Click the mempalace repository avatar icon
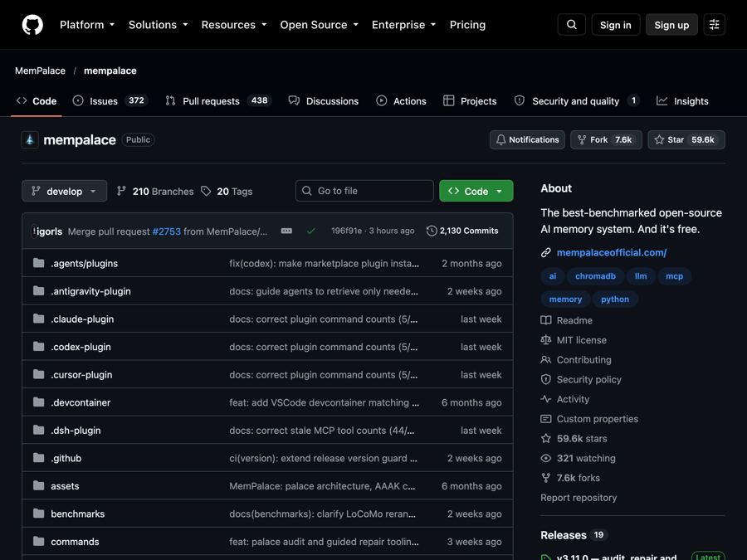747x560 pixels. (30, 140)
